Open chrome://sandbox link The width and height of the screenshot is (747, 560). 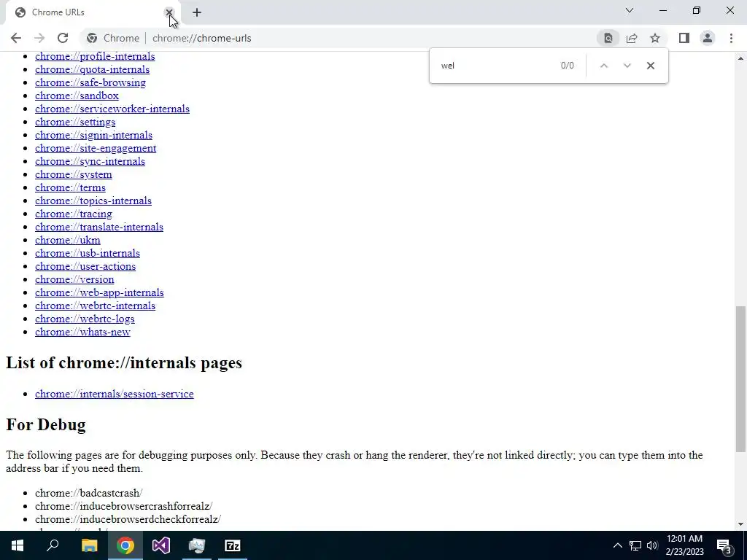pos(77,96)
